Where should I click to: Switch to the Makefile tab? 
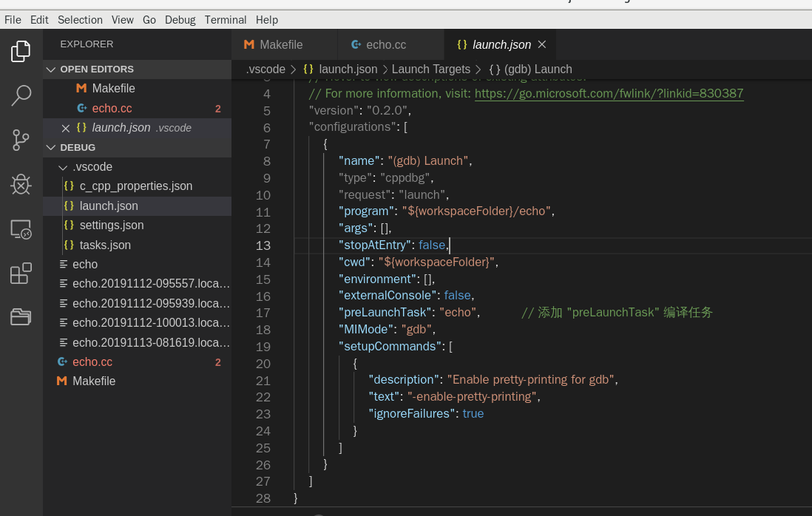coord(281,44)
